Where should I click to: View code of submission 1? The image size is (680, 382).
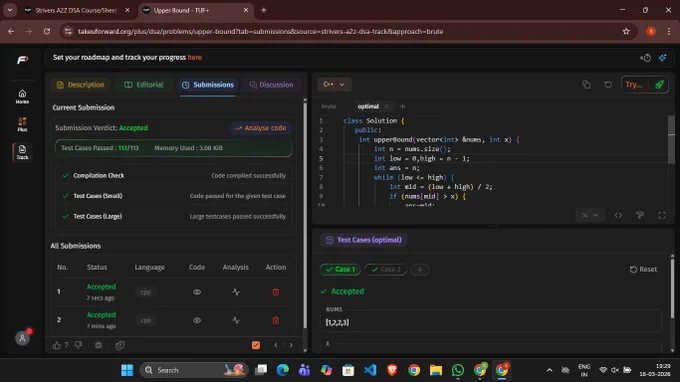coord(197,292)
